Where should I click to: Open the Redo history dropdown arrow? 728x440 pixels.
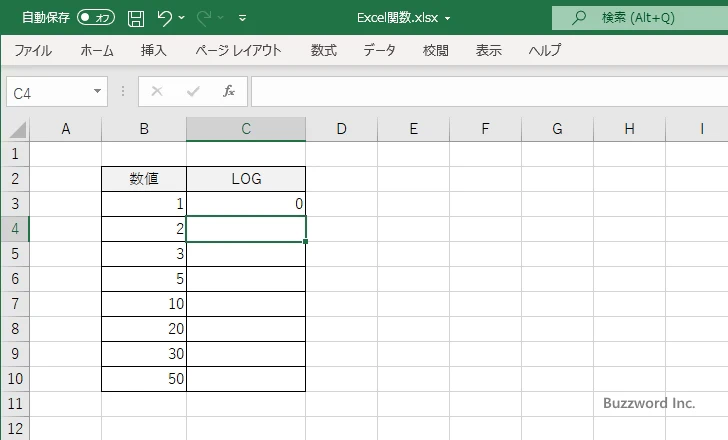coord(221,18)
